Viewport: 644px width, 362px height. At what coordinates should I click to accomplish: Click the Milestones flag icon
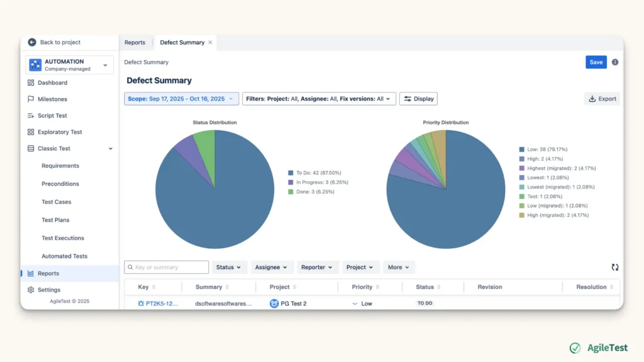tap(31, 99)
